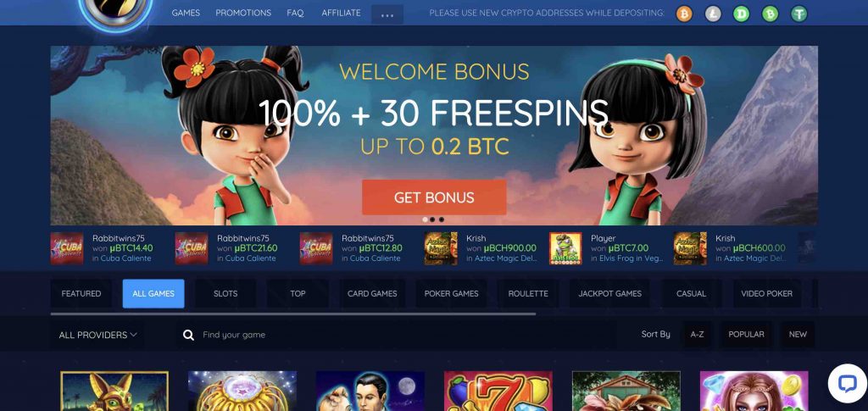Click the Tether coin icon
The width and height of the screenshot is (868, 411).
point(798,14)
